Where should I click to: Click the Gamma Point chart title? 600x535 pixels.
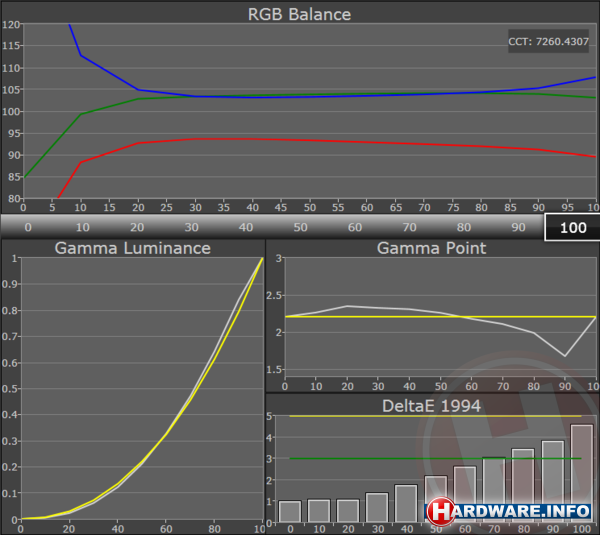[431, 248]
